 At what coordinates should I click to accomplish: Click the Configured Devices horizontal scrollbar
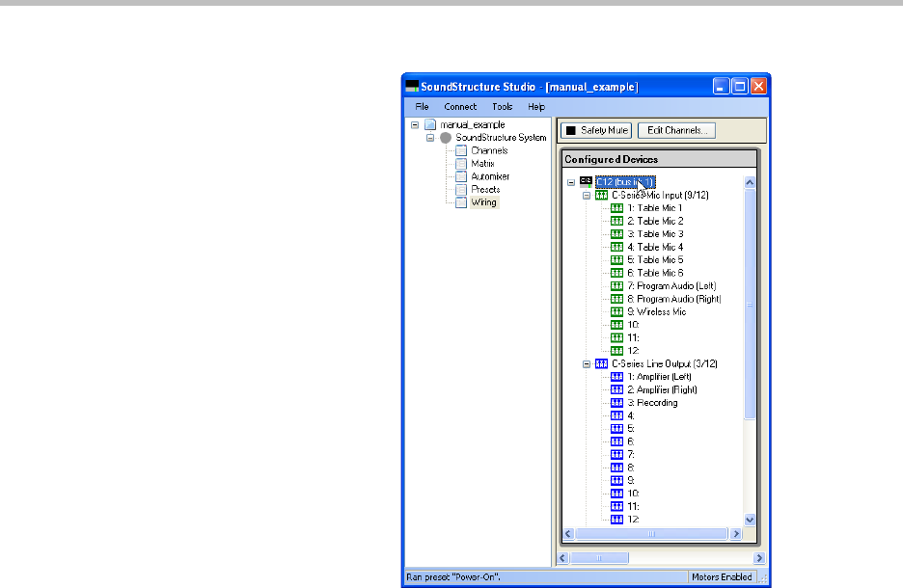point(651,533)
